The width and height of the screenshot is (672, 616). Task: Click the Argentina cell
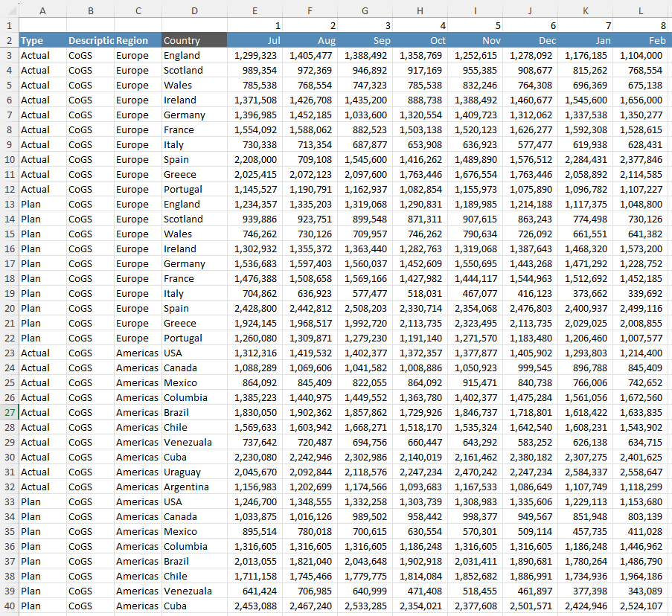pos(194,487)
